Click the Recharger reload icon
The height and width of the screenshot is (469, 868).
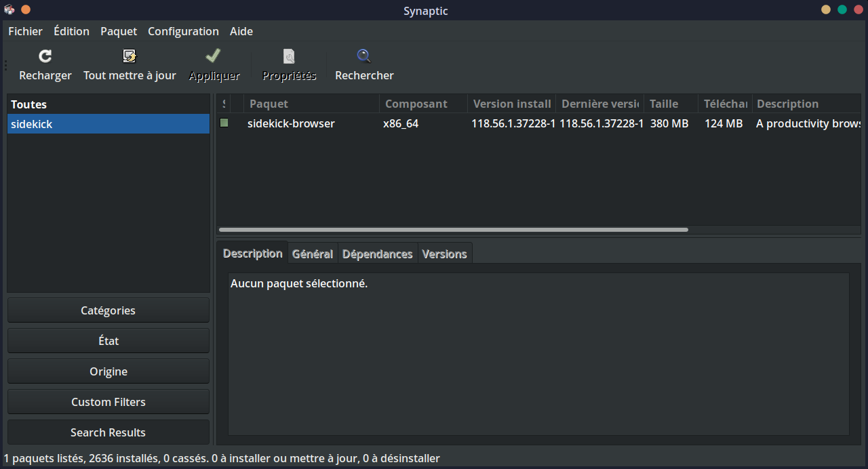click(x=45, y=56)
